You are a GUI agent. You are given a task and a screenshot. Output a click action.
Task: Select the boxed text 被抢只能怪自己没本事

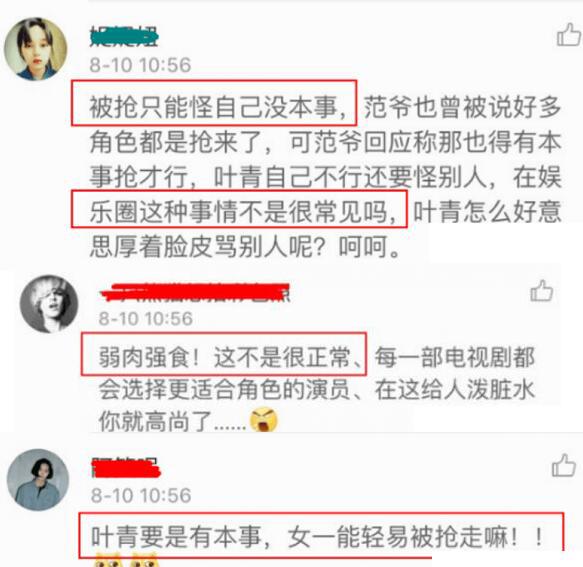coord(214,103)
